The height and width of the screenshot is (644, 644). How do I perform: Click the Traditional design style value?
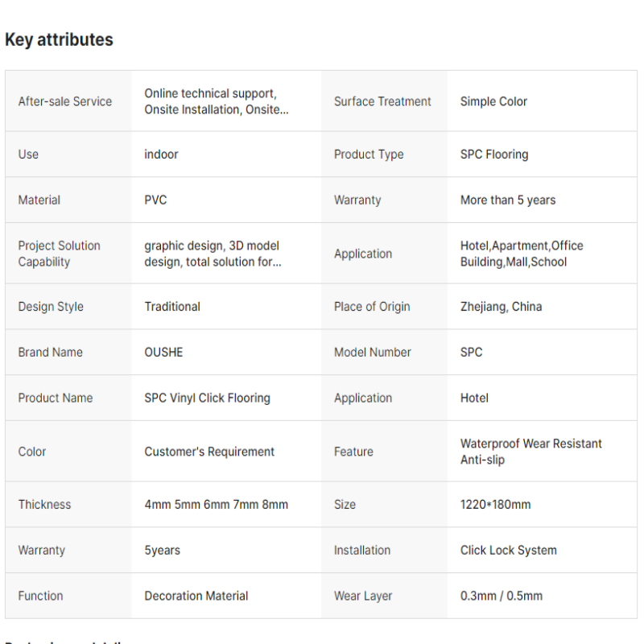pos(172,307)
